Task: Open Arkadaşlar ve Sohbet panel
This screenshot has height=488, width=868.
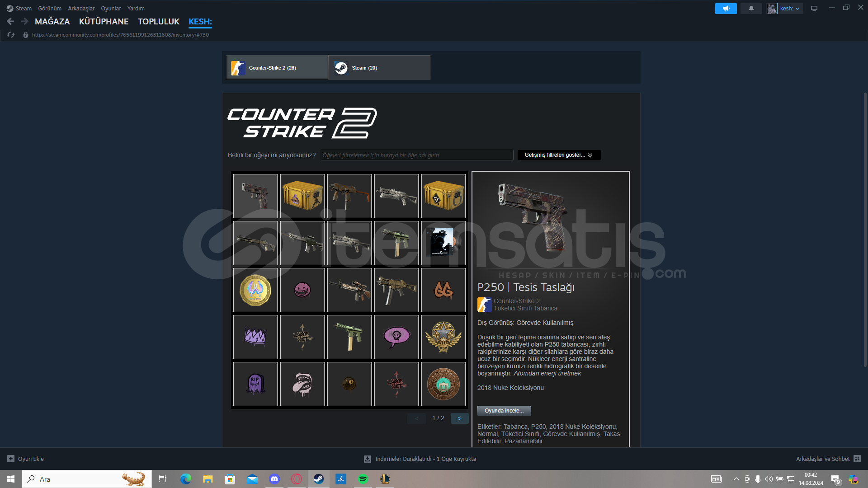Action: (x=828, y=459)
